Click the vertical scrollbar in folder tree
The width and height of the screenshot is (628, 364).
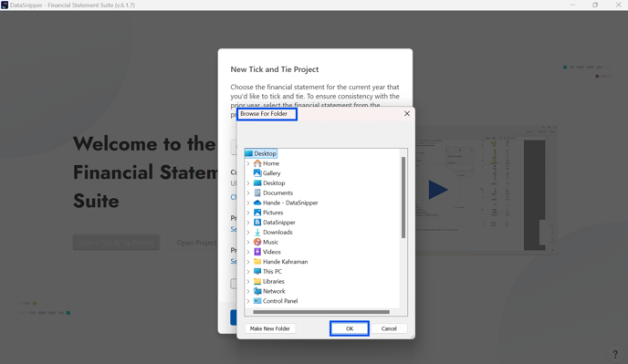pyautogui.click(x=403, y=197)
